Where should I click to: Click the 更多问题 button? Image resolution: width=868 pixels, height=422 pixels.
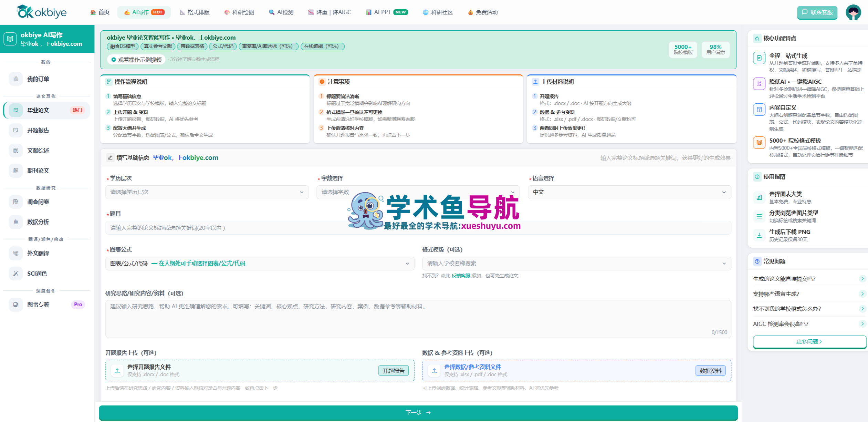point(809,342)
